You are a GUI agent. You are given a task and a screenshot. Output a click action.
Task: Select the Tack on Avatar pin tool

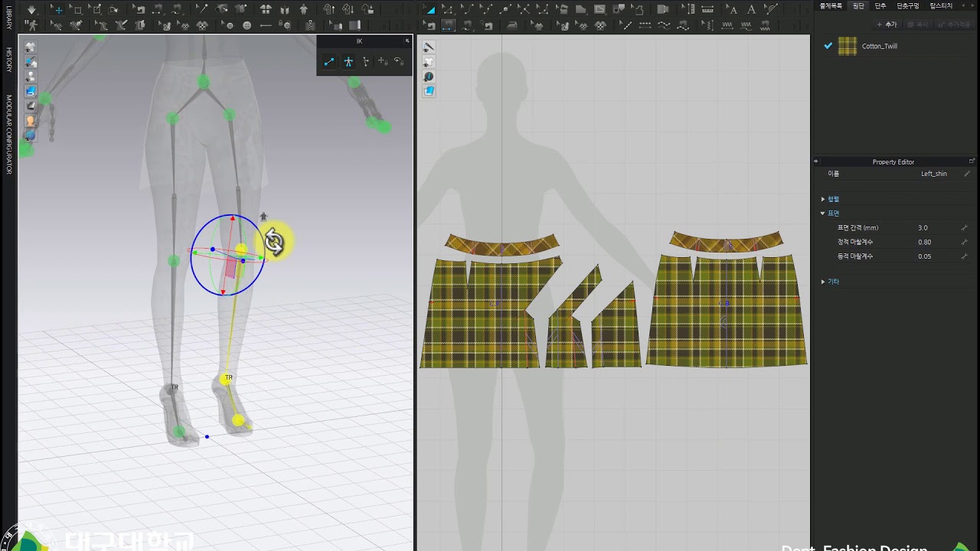pos(240,10)
